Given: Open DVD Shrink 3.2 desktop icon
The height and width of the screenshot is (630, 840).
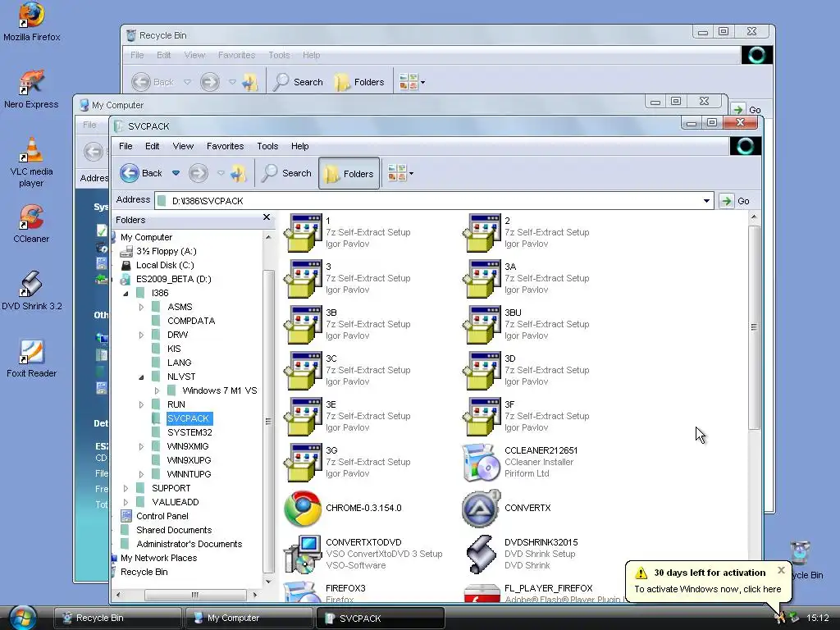Looking at the screenshot, I should coord(32,291).
